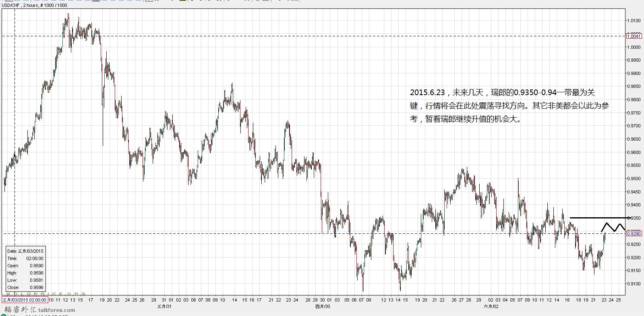
Task: Click the 0.9950 price axis label
Action: 634,60
